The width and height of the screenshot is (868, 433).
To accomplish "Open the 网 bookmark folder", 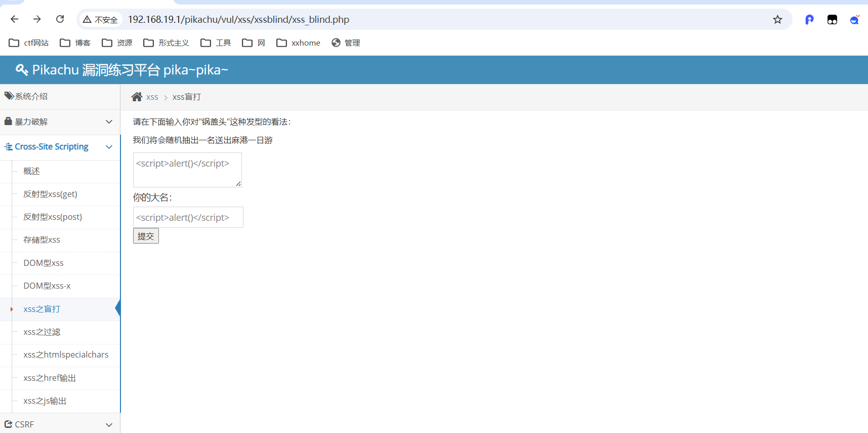I will click(x=254, y=43).
